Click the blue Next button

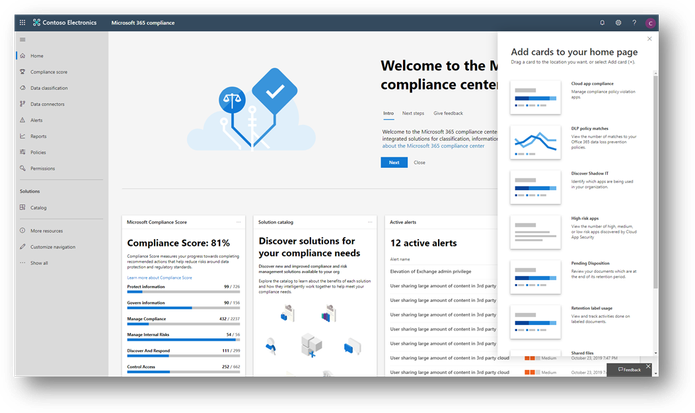(394, 163)
